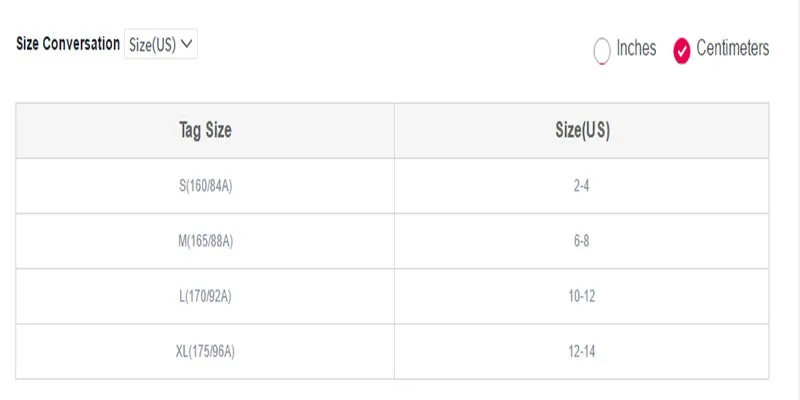Image resolution: width=800 pixels, height=400 pixels.
Task: Click the 12-14 US size cell
Action: coord(582,352)
